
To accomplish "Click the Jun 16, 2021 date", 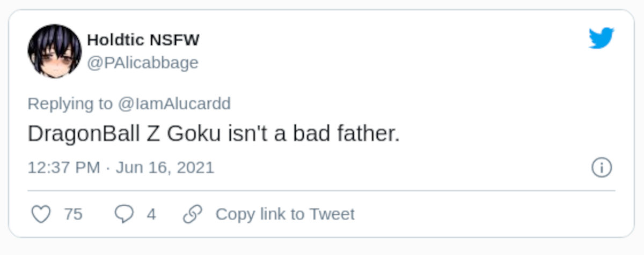I will pos(165,168).
